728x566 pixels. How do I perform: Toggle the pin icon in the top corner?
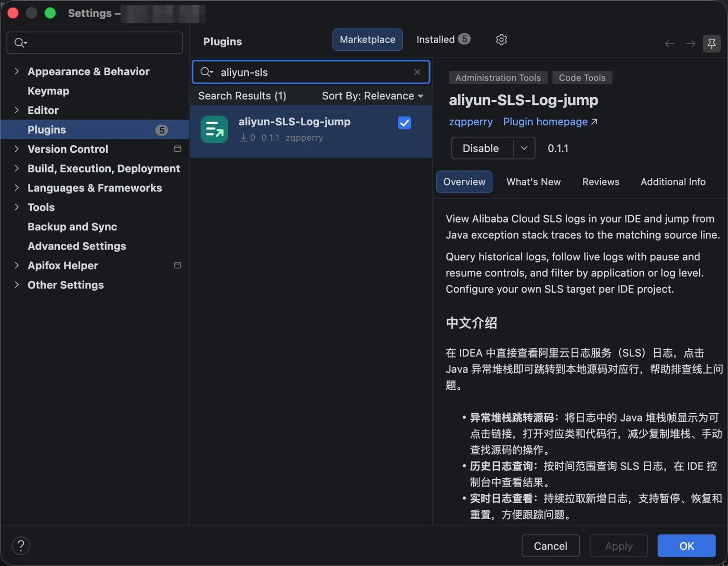click(712, 44)
